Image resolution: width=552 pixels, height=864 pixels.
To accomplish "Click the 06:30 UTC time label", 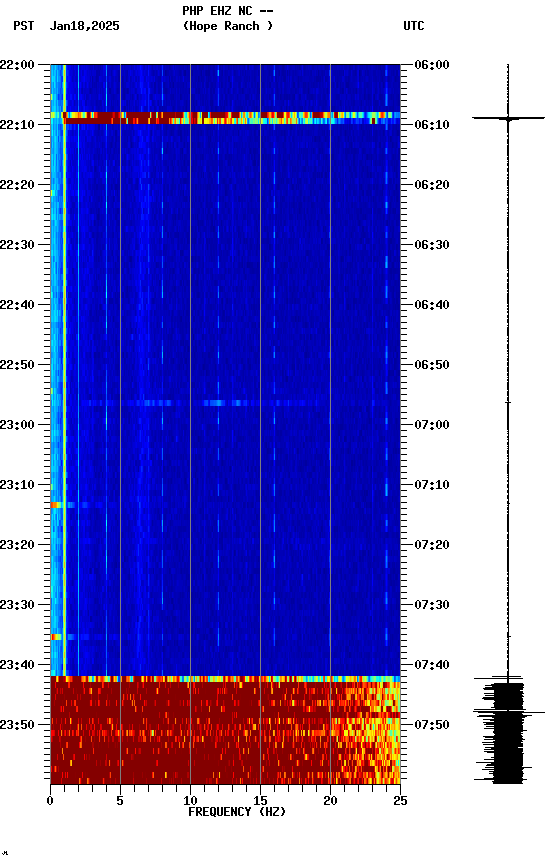I will 432,245.
